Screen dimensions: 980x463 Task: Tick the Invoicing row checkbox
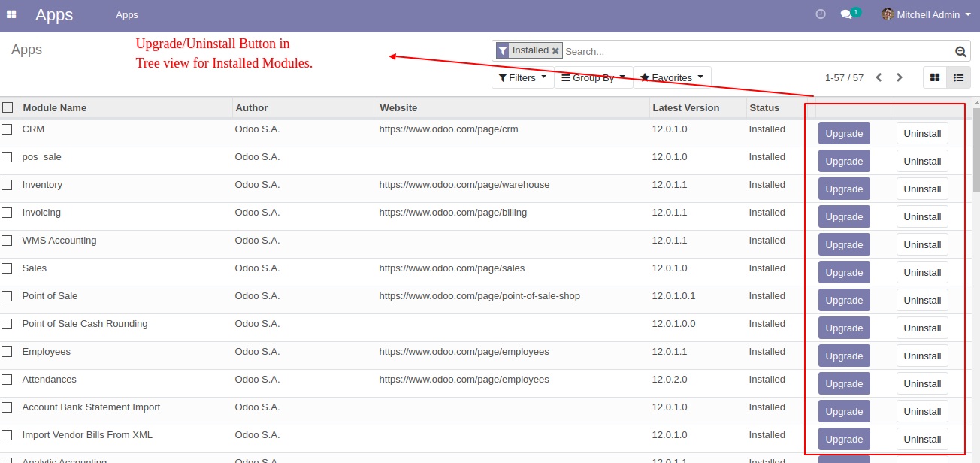tap(7, 213)
